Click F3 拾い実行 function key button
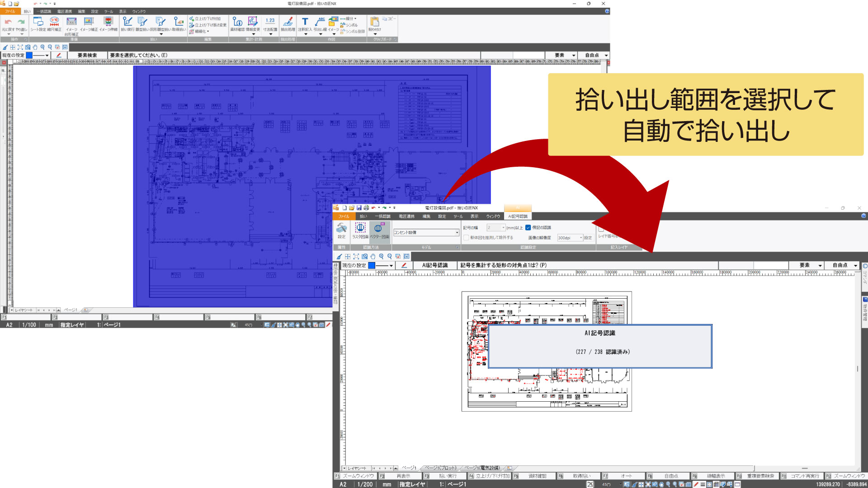Viewport: 868px width, 488px height. tap(444, 476)
